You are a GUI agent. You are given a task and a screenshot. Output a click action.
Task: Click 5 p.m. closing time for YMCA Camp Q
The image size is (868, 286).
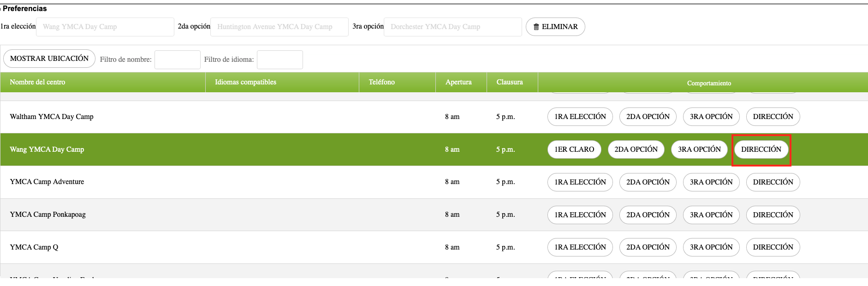[505, 247]
